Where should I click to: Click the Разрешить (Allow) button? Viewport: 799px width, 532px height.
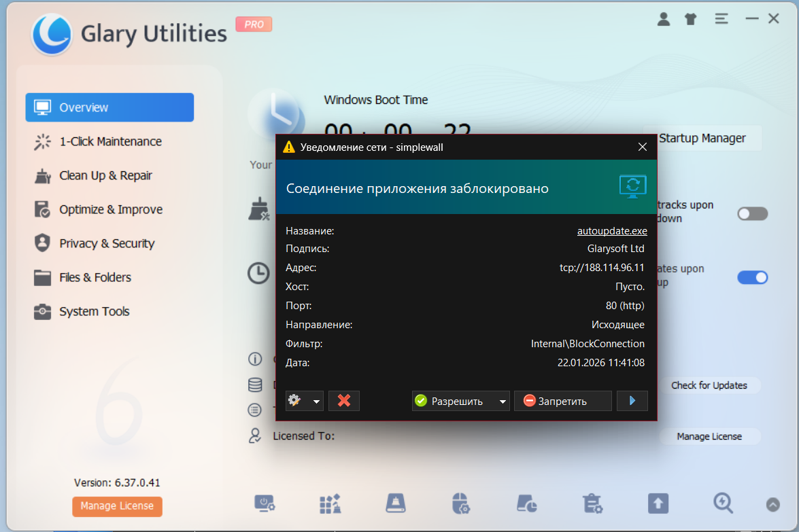tap(454, 401)
